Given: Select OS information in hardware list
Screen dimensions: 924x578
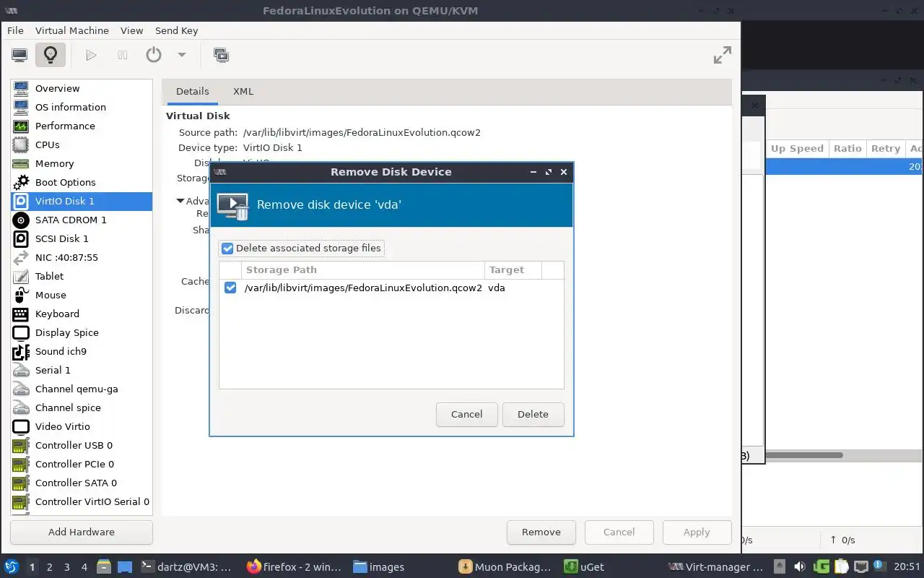Looking at the screenshot, I should [x=82, y=107].
